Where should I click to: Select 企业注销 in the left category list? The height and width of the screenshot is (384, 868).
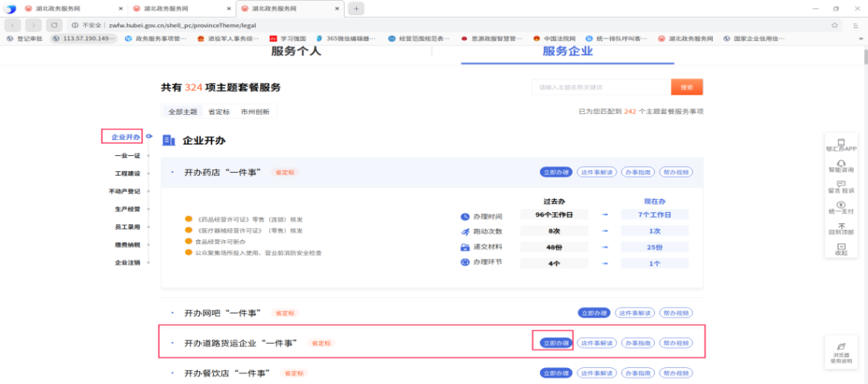[x=127, y=262]
